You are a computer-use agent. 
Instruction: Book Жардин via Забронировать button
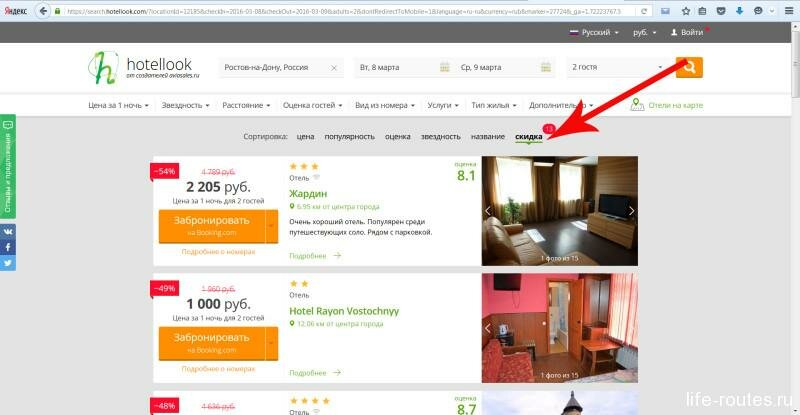(209, 226)
